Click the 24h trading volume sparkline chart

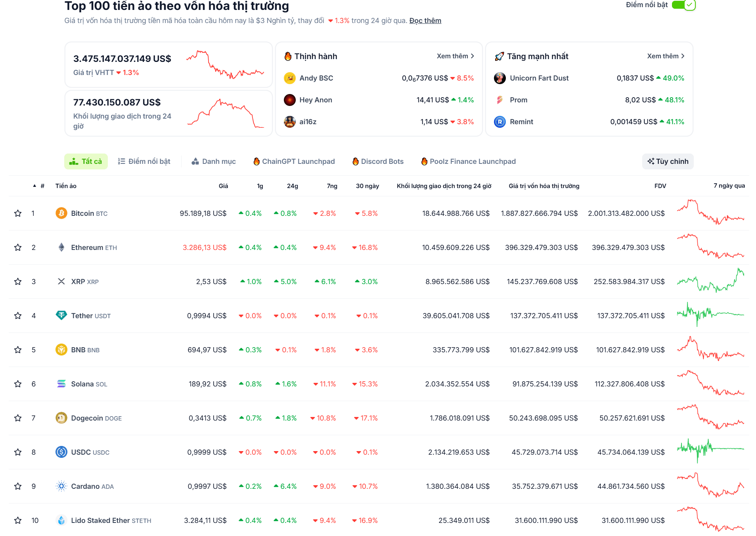pos(226,113)
